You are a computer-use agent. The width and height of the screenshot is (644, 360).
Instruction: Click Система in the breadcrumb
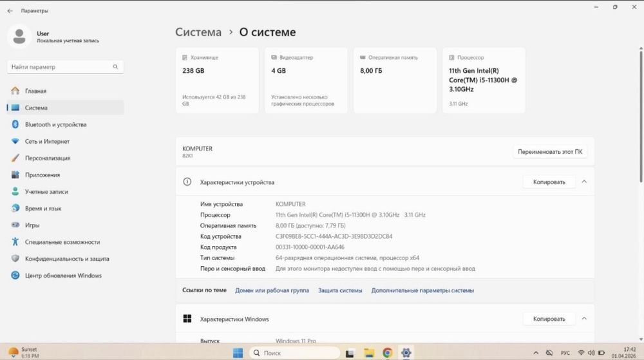198,32
